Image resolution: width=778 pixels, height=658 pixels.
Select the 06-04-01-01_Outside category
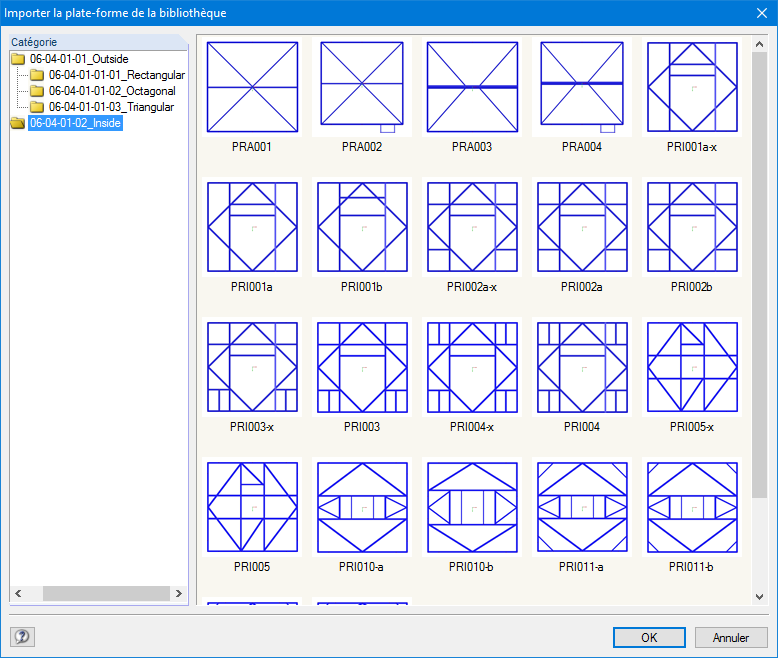(79, 59)
